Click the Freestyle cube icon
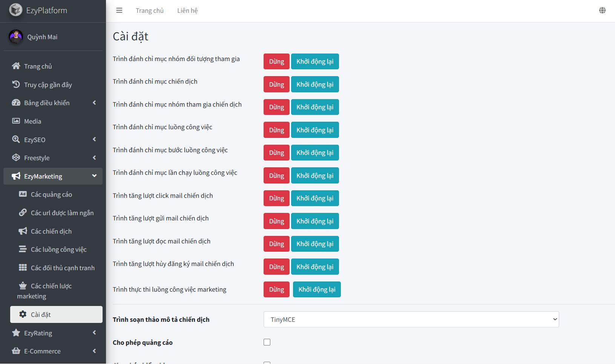This screenshot has width=615, height=364. point(16,158)
